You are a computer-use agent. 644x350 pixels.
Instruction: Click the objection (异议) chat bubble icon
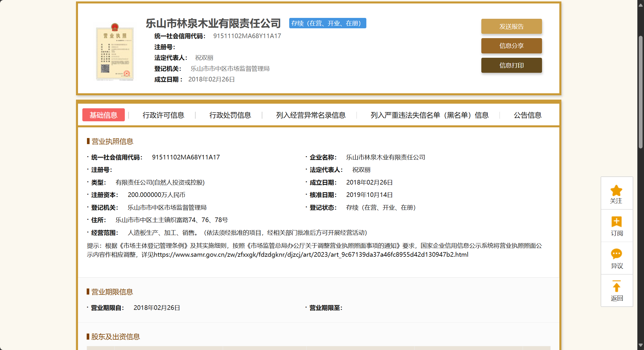(x=616, y=254)
